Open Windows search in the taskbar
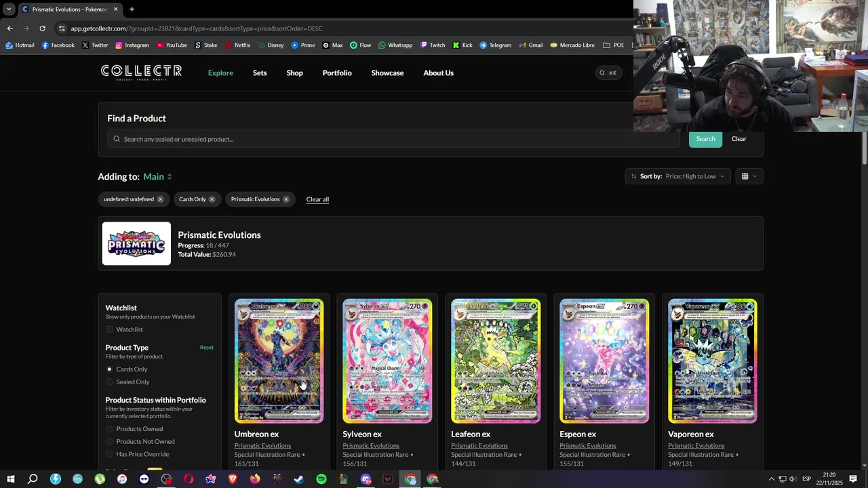 click(x=33, y=479)
